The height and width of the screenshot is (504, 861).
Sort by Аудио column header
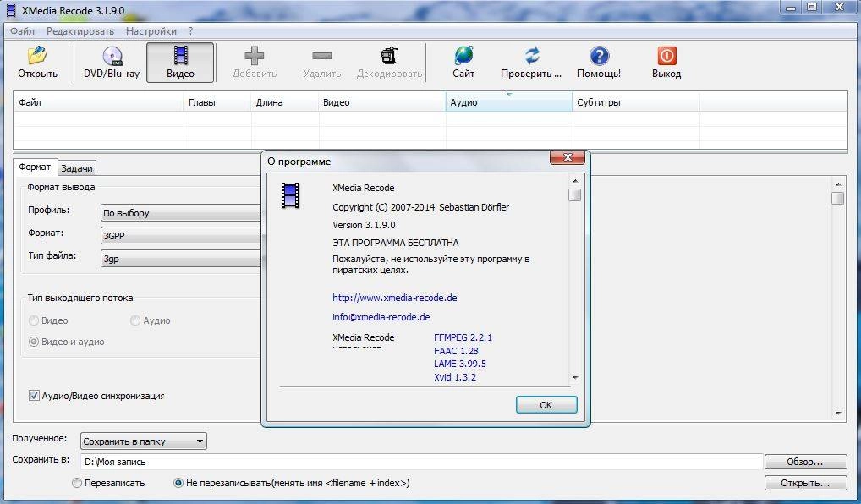click(509, 102)
